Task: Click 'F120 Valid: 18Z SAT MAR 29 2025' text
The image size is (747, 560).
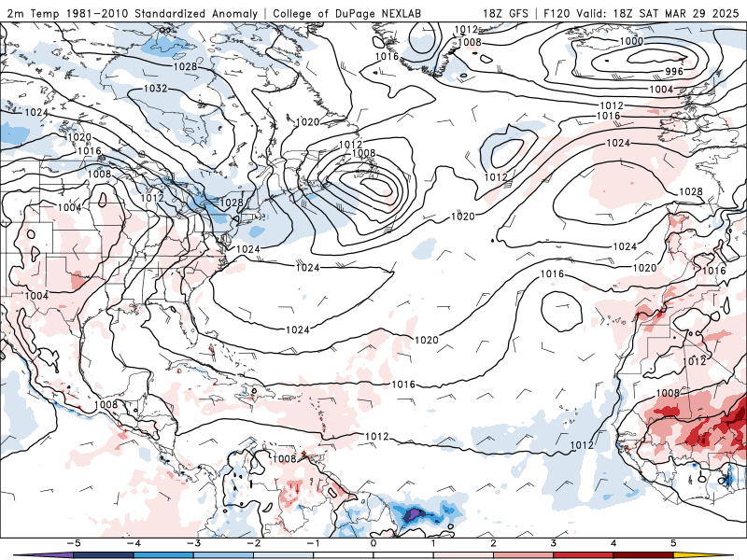Action: (x=641, y=14)
